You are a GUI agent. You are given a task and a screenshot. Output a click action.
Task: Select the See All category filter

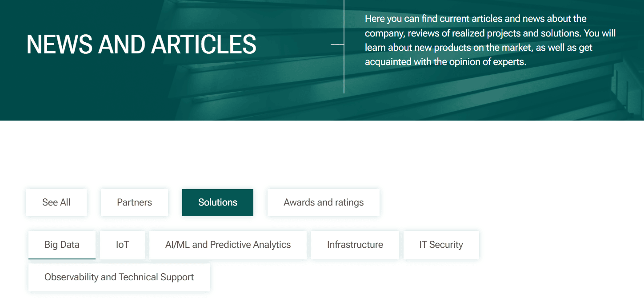click(x=56, y=202)
